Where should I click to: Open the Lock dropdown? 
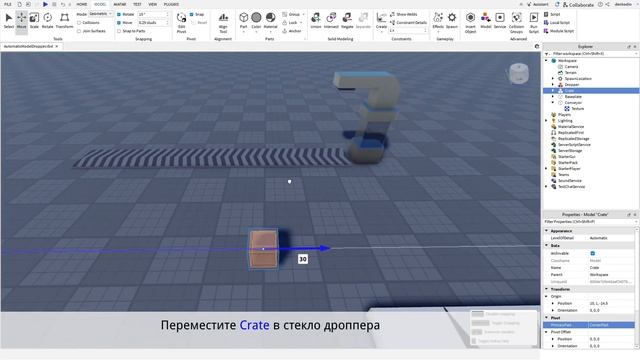point(292,22)
